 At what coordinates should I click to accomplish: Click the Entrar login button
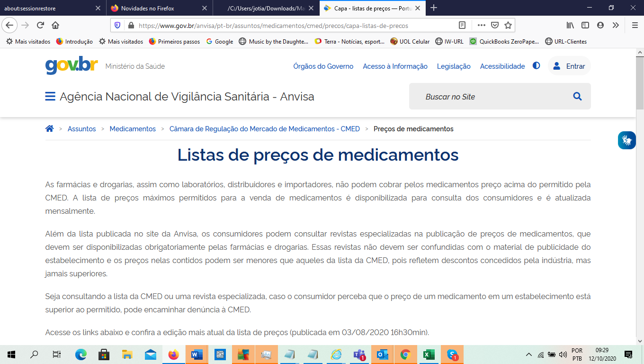coord(570,66)
